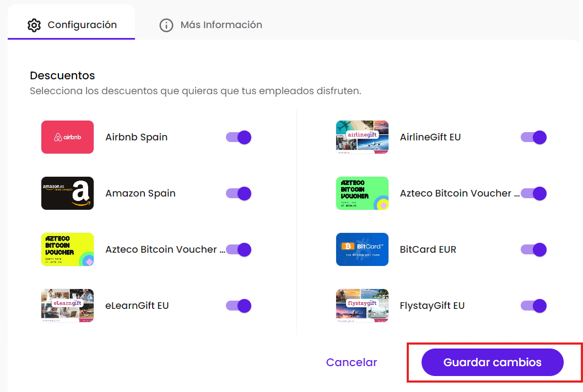Click the Airbnb Spain card logo
This screenshot has height=392, width=583.
click(x=67, y=137)
